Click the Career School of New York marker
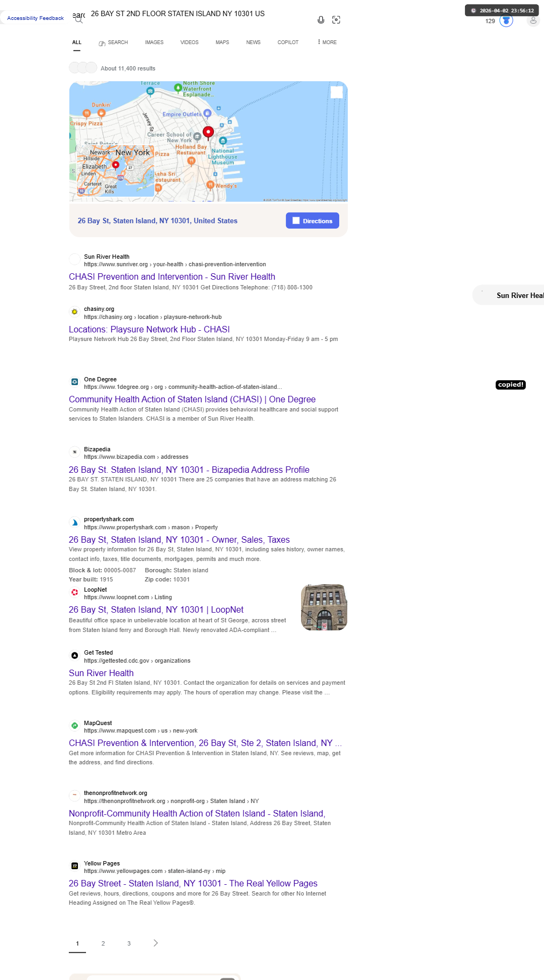Image resolution: width=544 pixels, height=980 pixels. point(197,137)
